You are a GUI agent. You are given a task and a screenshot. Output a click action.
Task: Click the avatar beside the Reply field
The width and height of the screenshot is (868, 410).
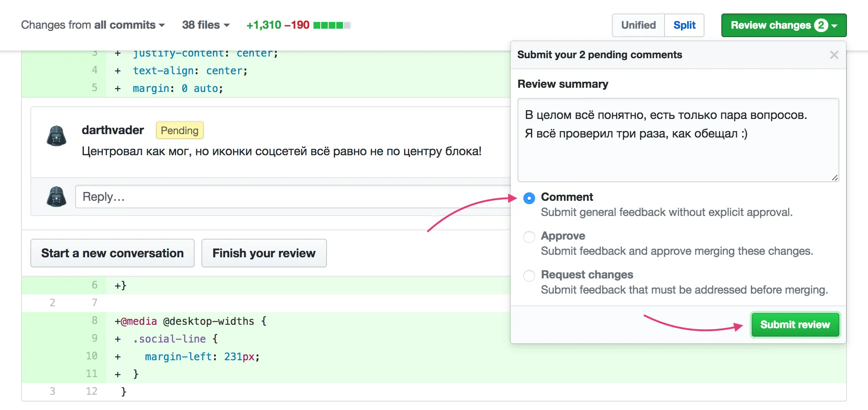56,197
